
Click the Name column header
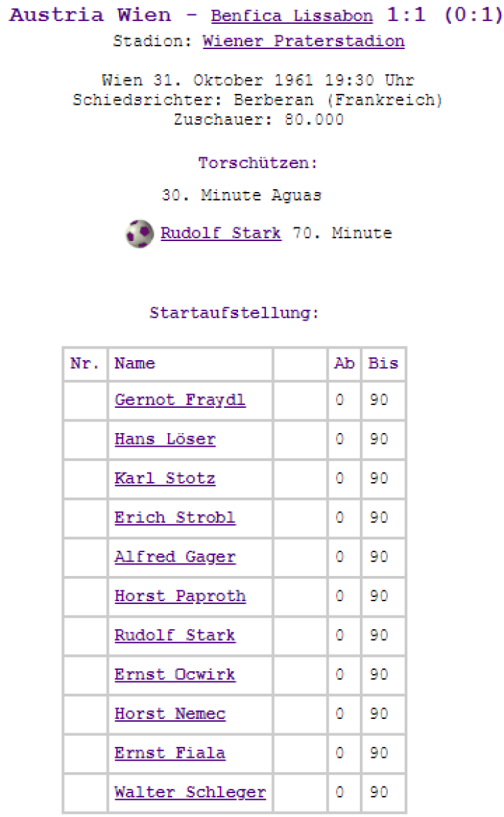(x=135, y=364)
